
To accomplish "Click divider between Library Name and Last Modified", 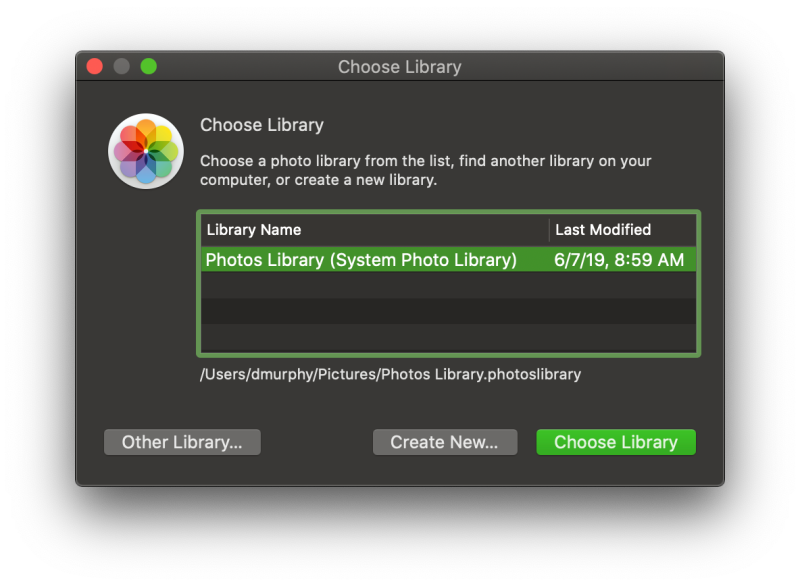I will pos(549,230).
